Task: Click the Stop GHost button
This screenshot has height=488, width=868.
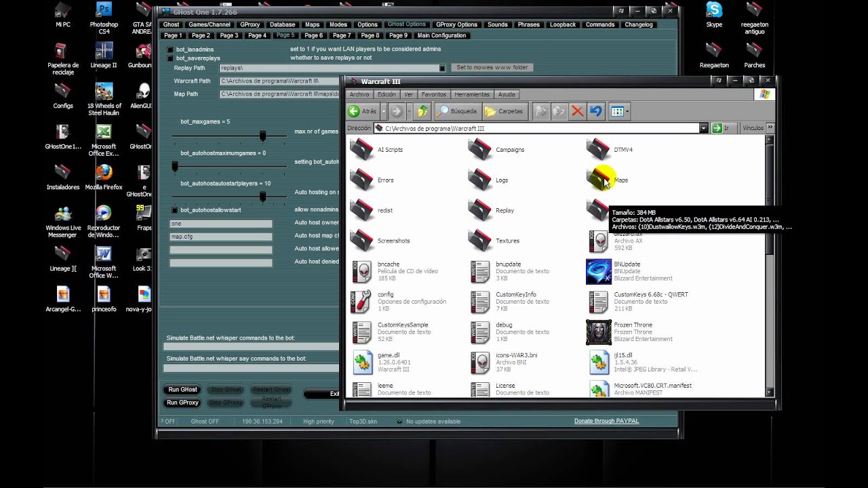Action: click(225, 390)
